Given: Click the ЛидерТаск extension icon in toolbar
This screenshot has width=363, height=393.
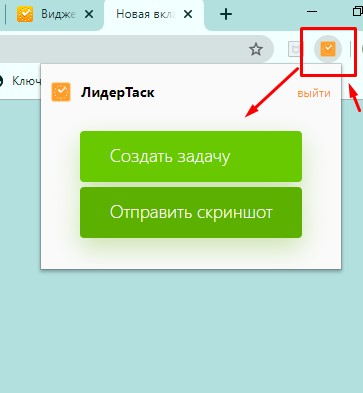Looking at the screenshot, I should coord(328,49).
